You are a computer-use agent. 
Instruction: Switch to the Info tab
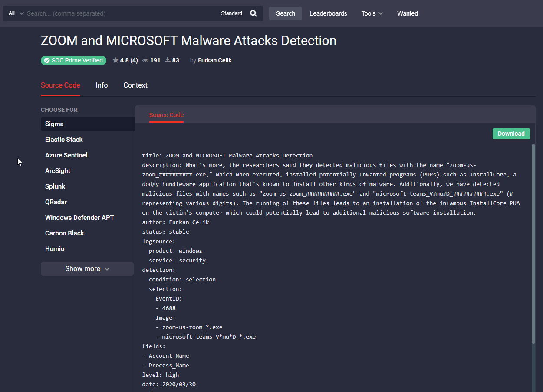tap(102, 85)
